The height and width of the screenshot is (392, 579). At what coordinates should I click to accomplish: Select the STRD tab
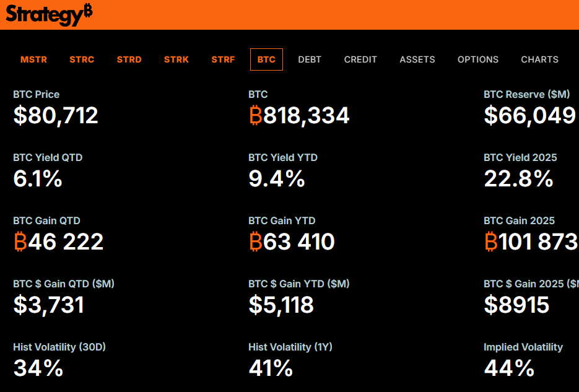click(x=129, y=59)
